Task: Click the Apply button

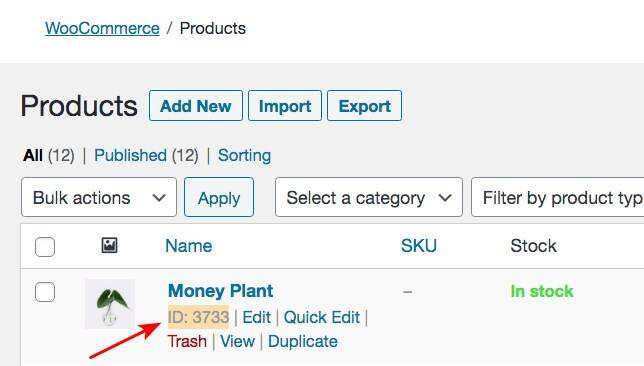Action: click(x=219, y=197)
